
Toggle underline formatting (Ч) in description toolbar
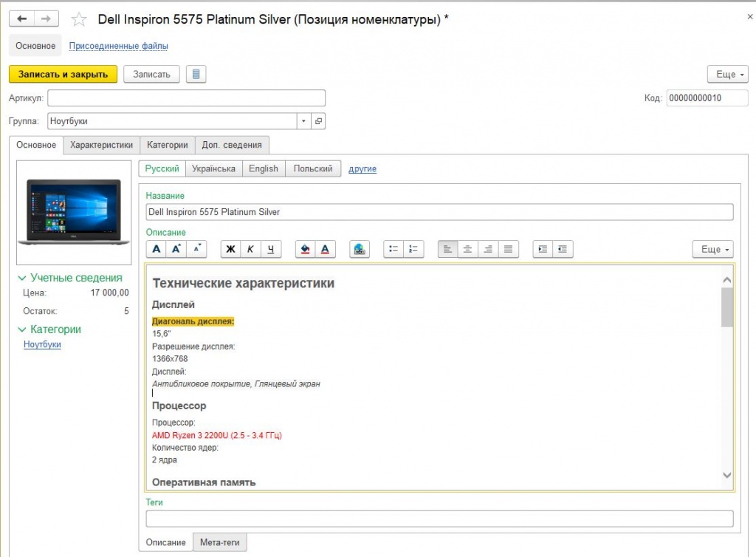pos(271,250)
